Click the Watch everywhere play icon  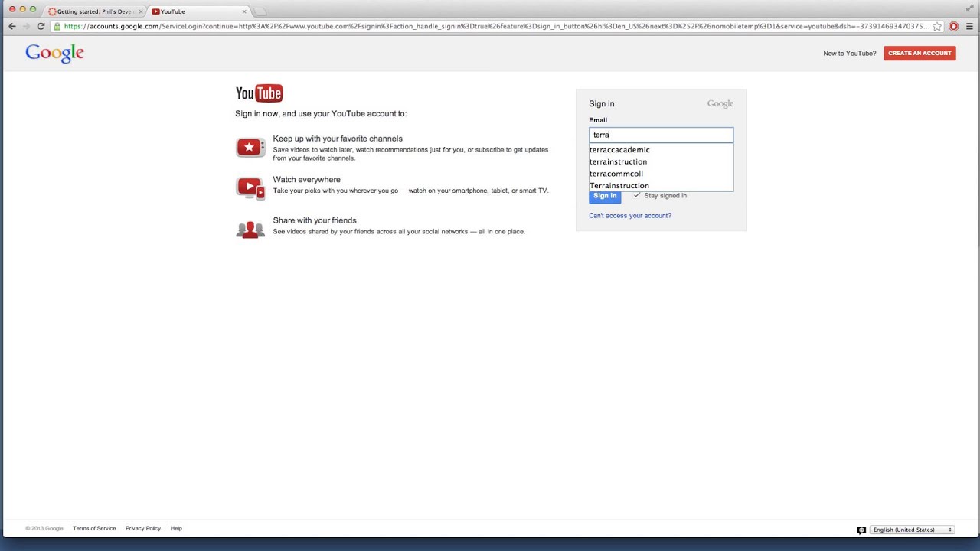(x=250, y=187)
